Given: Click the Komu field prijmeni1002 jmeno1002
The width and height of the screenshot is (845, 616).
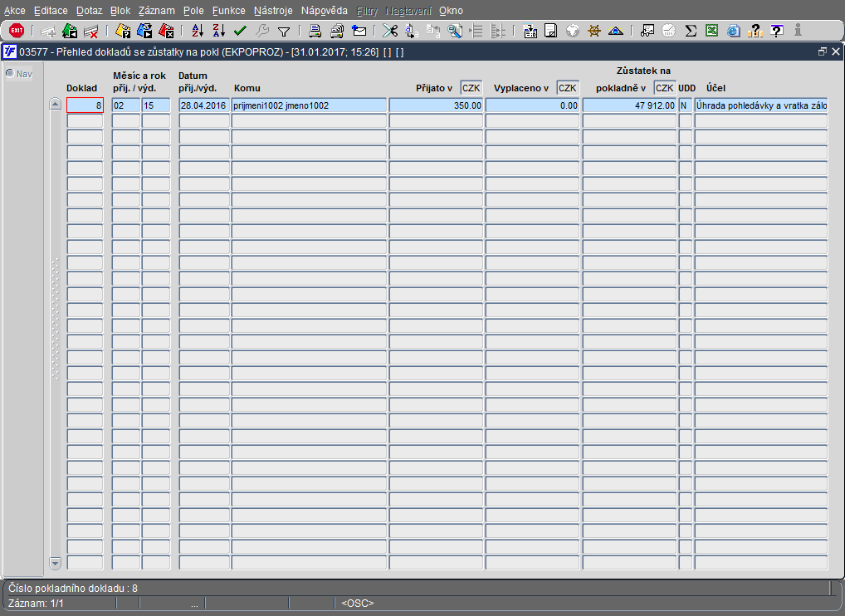Looking at the screenshot, I should coord(310,105).
